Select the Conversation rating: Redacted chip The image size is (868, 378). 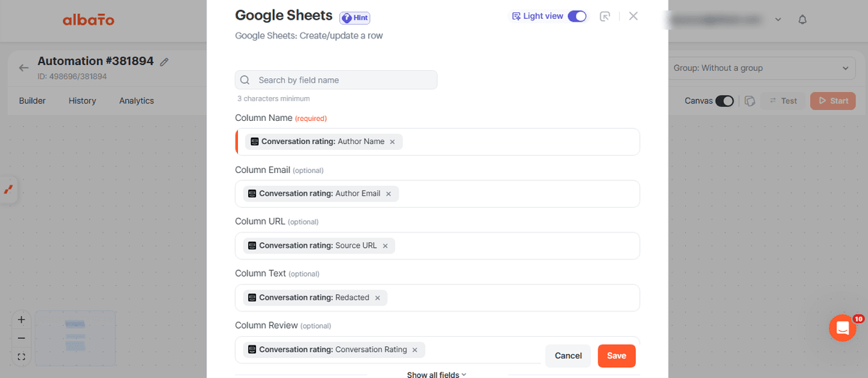(x=315, y=298)
